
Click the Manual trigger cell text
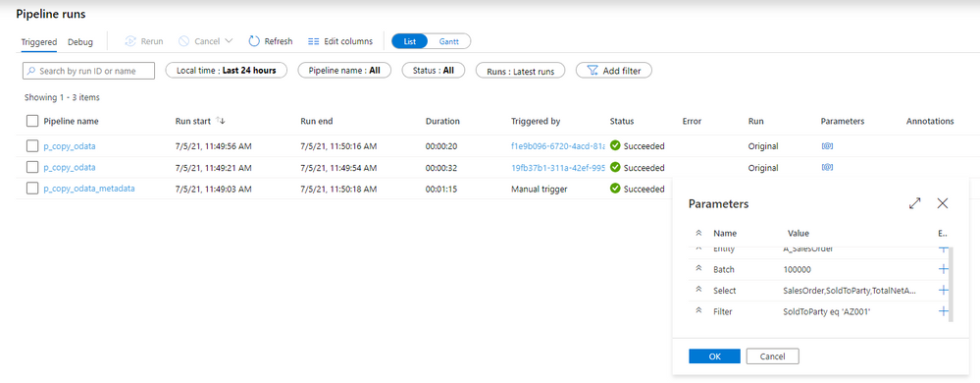click(x=540, y=189)
